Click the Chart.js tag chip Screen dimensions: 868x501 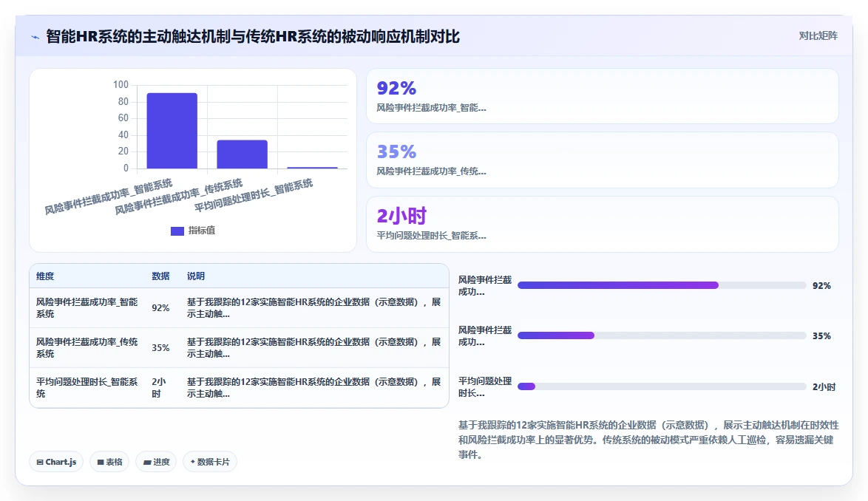pyautogui.click(x=56, y=462)
